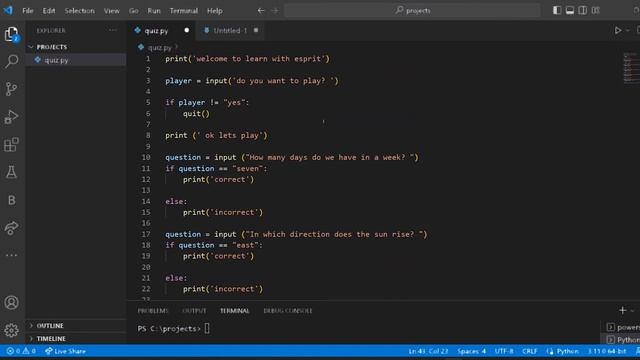
Task: Go back with the left arrow
Action: [x=261, y=11]
